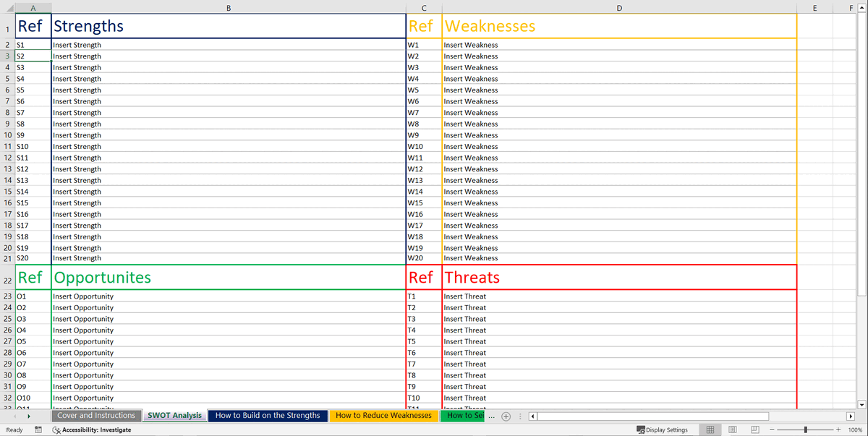Switch to Normal view
The height and width of the screenshot is (436, 868).
(x=710, y=429)
